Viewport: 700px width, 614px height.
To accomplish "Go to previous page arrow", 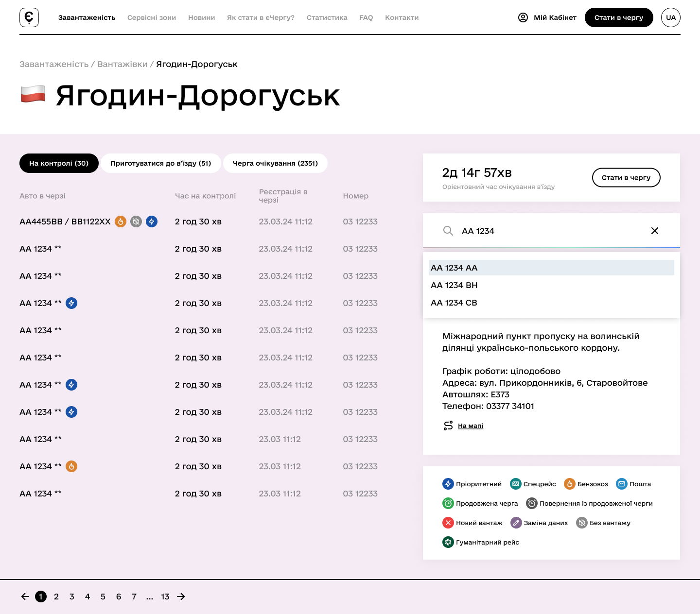I will tap(25, 597).
